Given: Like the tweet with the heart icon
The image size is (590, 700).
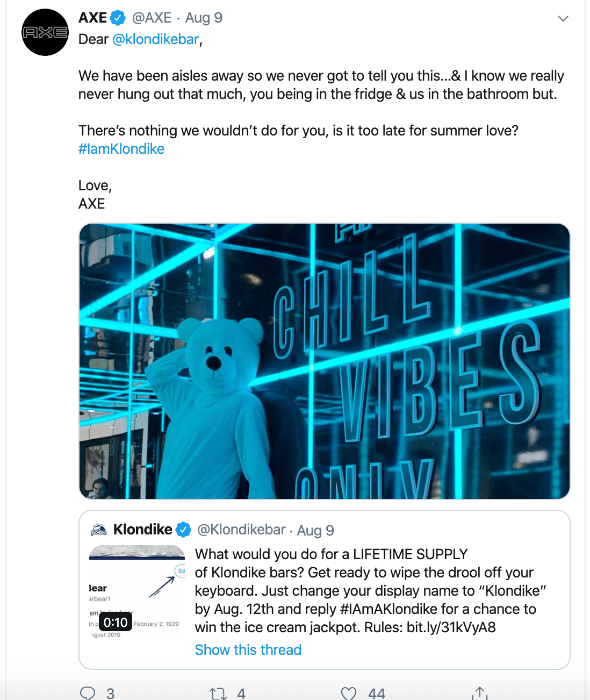Looking at the screenshot, I should coord(349,692).
